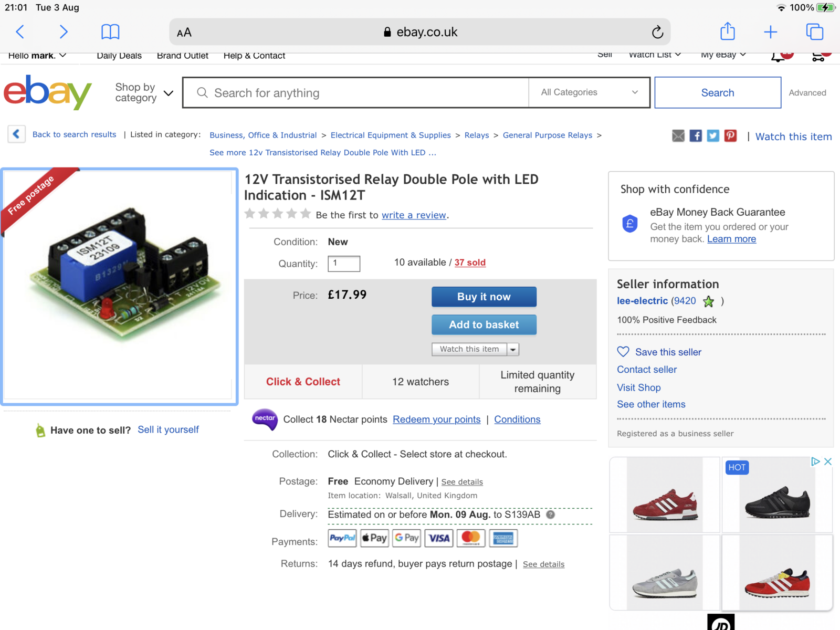The height and width of the screenshot is (630, 840).
Task: Share item via Pinterest icon
Action: click(730, 136)
